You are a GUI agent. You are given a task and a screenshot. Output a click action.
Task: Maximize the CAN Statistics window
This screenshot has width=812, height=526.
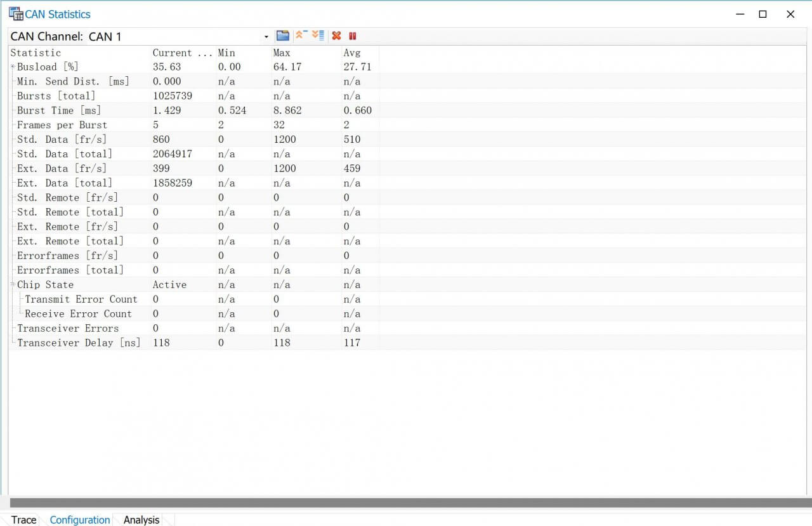click(763, 14)
